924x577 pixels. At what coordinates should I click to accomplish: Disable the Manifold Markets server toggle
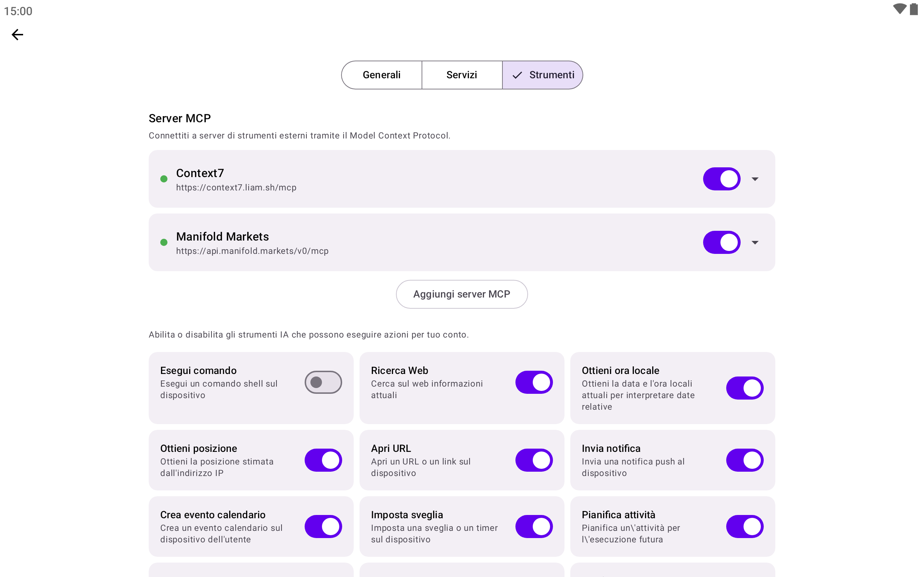pyautogui.click(x=721, y=242)
